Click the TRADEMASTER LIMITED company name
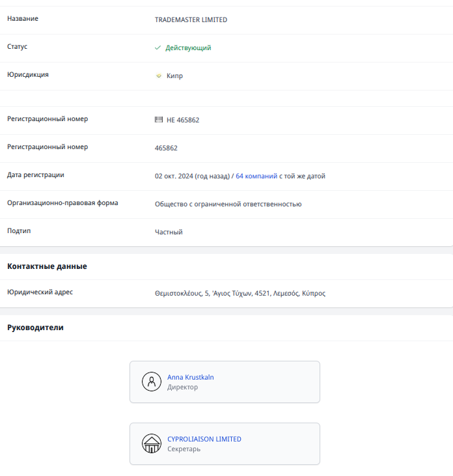 click(x=191, y=20)
